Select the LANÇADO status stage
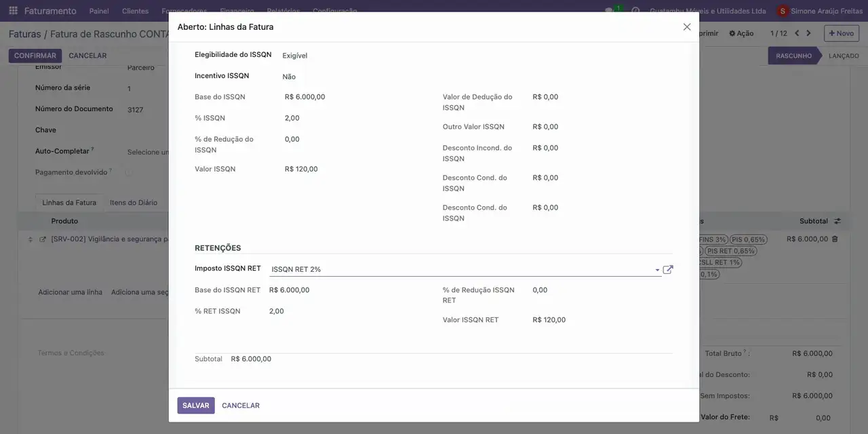 pos(844,56)
